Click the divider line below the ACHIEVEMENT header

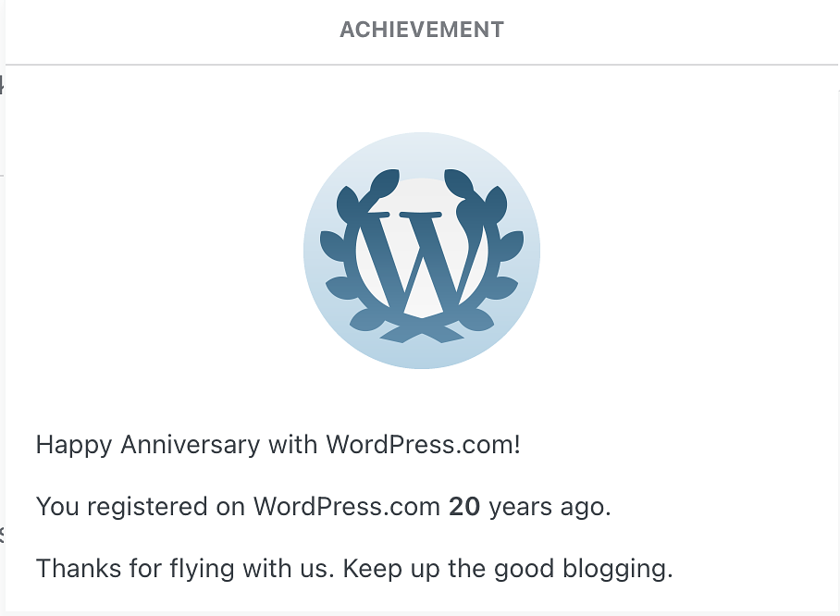[x=421, y=65]
